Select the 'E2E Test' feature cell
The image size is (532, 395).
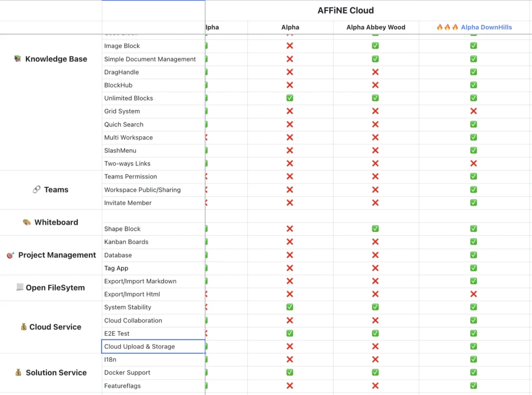(x=153, y=333)
